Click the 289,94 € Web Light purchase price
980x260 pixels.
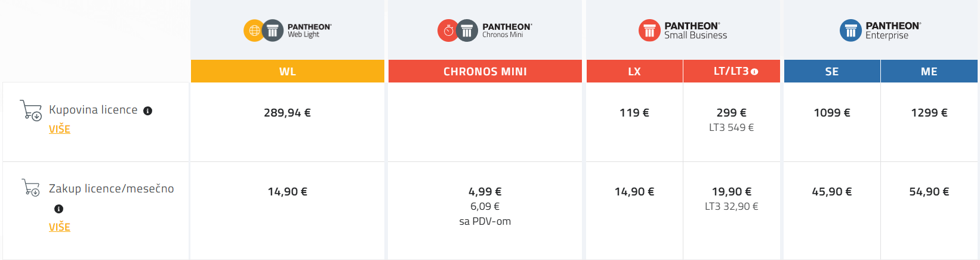click(287, 113)
